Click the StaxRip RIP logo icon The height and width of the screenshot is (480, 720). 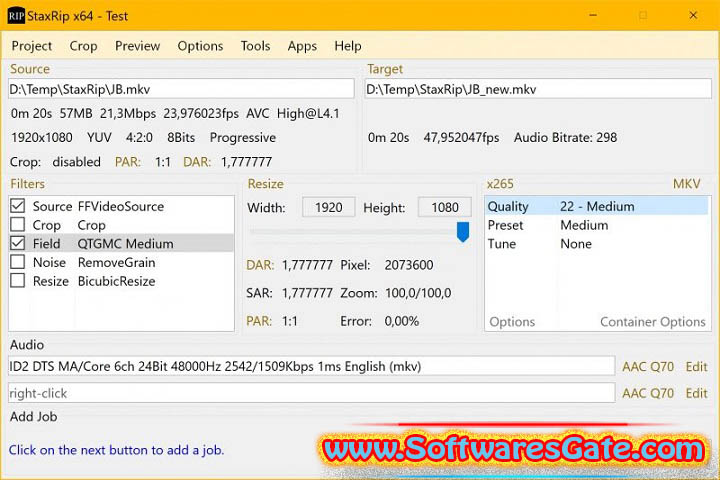[16, 16]
